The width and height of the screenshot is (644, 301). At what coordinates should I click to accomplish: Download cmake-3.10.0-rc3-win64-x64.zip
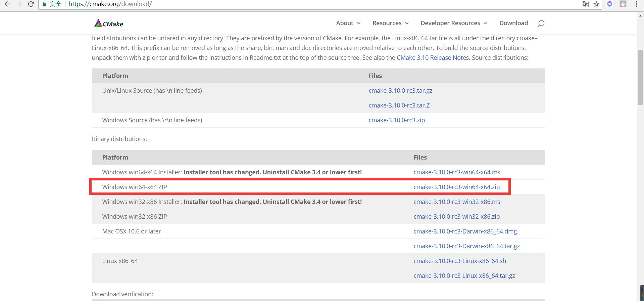pyautogui.click(x=456, y=187)
